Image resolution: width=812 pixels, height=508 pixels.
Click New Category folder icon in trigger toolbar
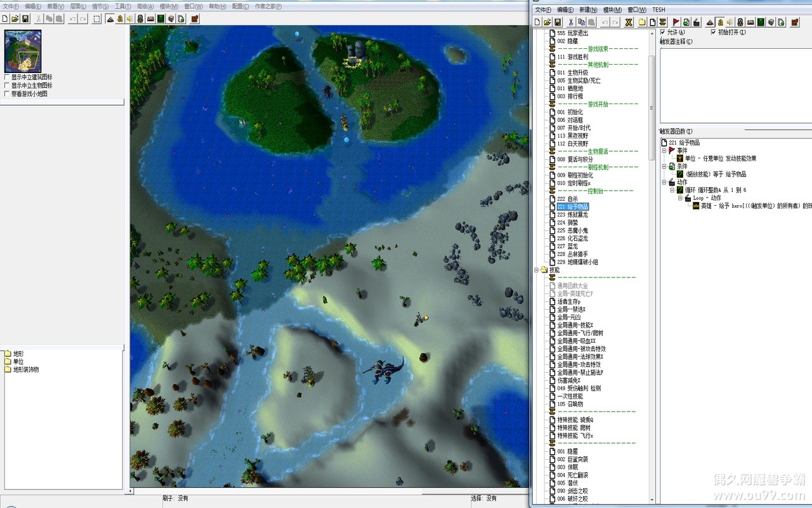coord(642,22)
